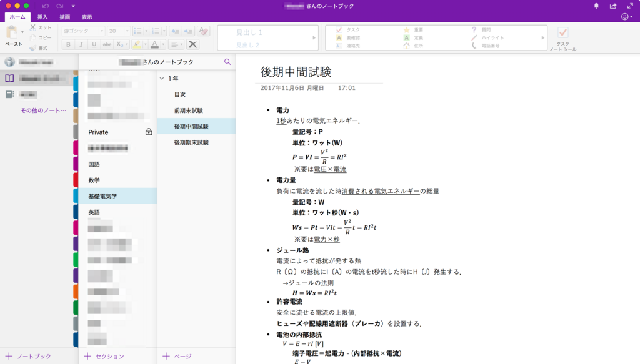
Task: Apply the 定義 tag
Action: point(414,37)
